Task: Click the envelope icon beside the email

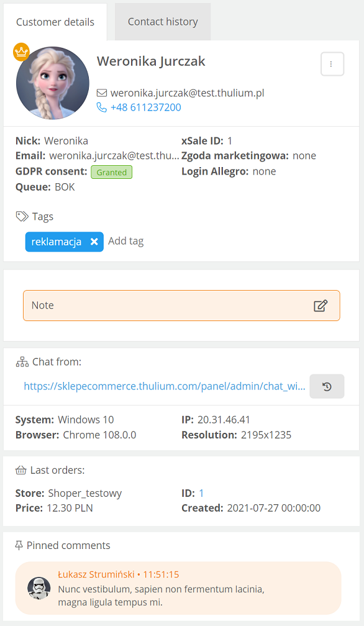Action: [102, 93]
